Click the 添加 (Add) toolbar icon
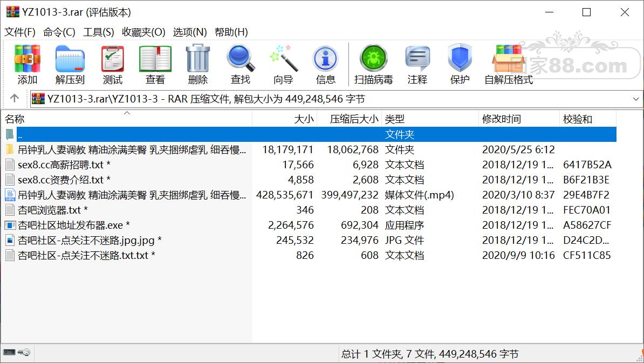The height and width of the screenshot is (363, 644). point(28,65)
